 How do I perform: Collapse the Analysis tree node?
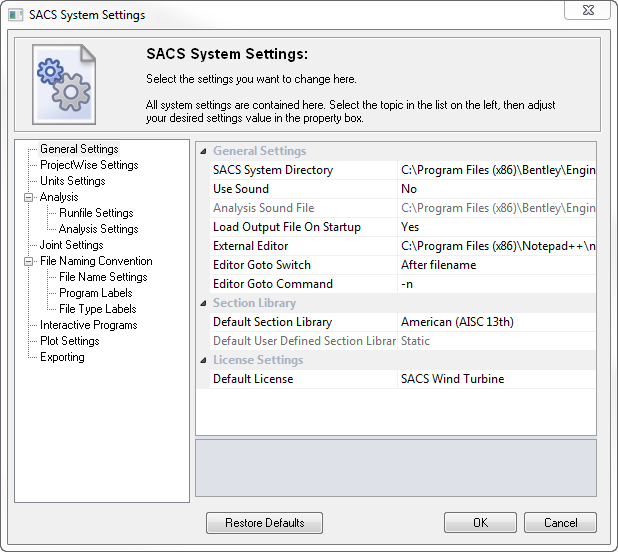pos(30,198)
